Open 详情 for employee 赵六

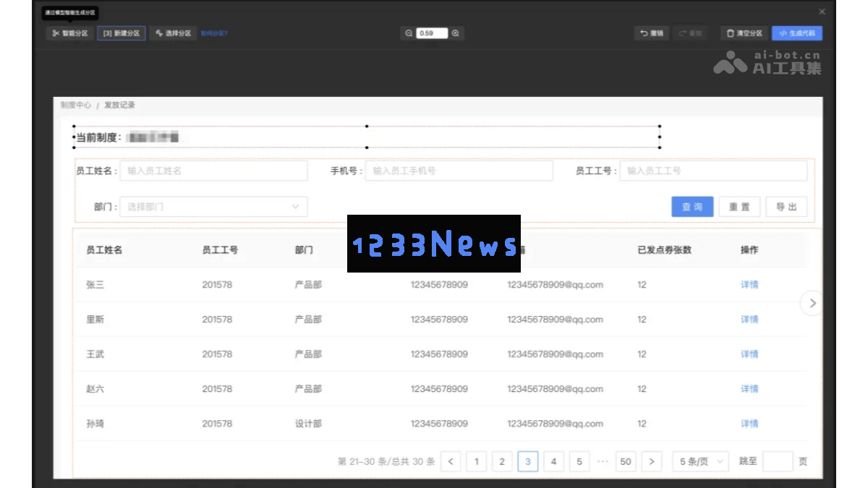749,389
